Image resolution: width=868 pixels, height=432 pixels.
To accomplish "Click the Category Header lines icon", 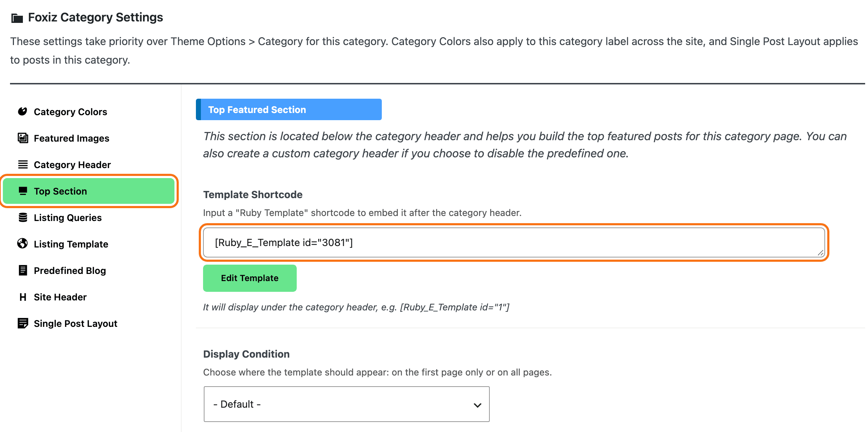I will [x=23, y=165].
